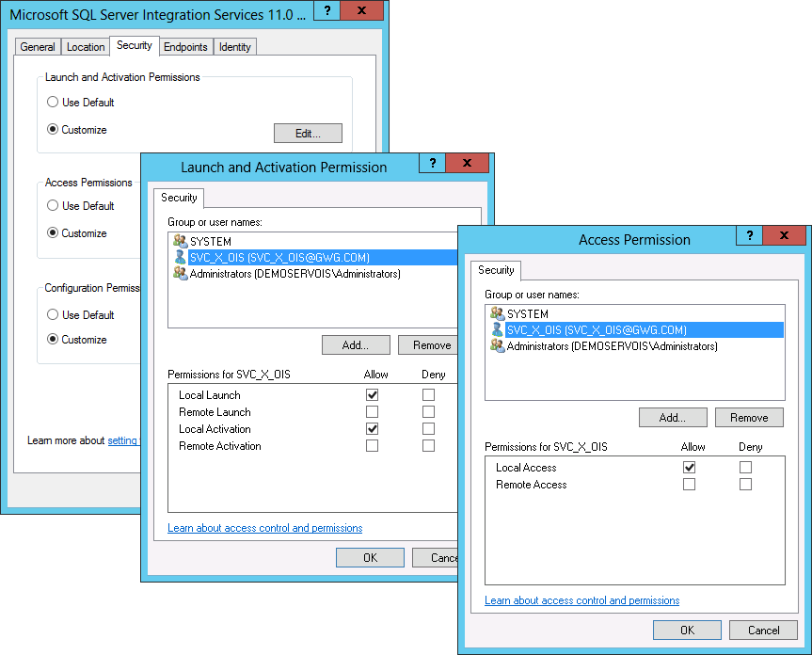This screenshot has height=655, width=812.
Task: Click SVC_X_OIS user icon in Access Permission list
Action: [x=497, y=329]
